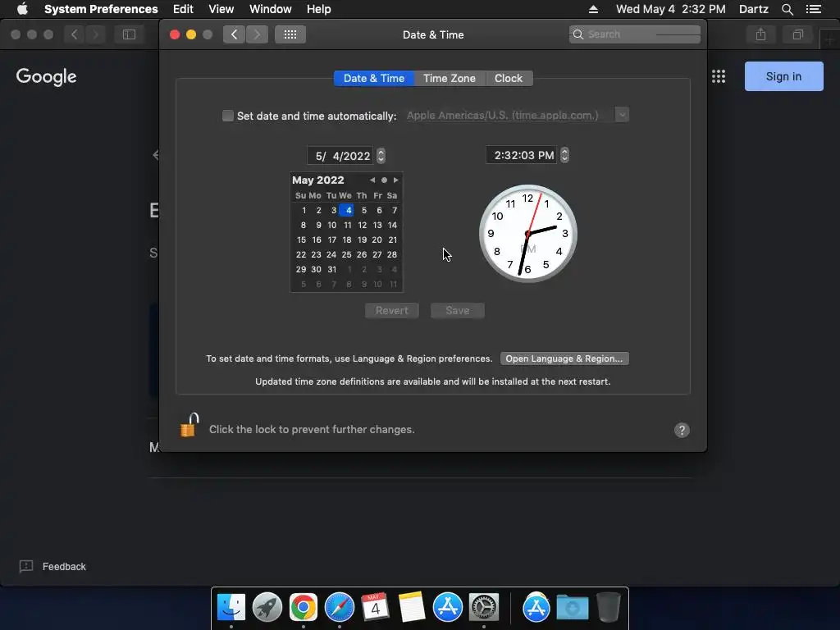Select May 20 in the calendar
The image size is (840, 630).
point(377,240)
